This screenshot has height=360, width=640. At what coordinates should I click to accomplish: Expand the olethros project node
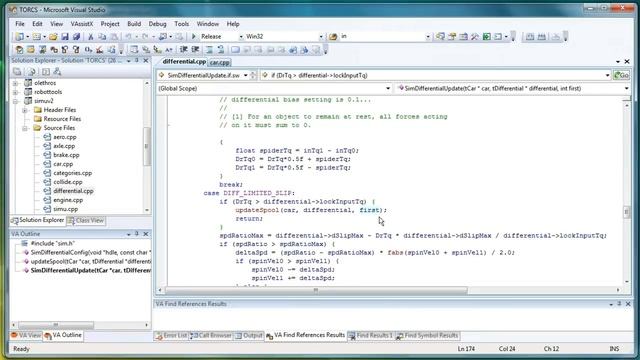16,83
